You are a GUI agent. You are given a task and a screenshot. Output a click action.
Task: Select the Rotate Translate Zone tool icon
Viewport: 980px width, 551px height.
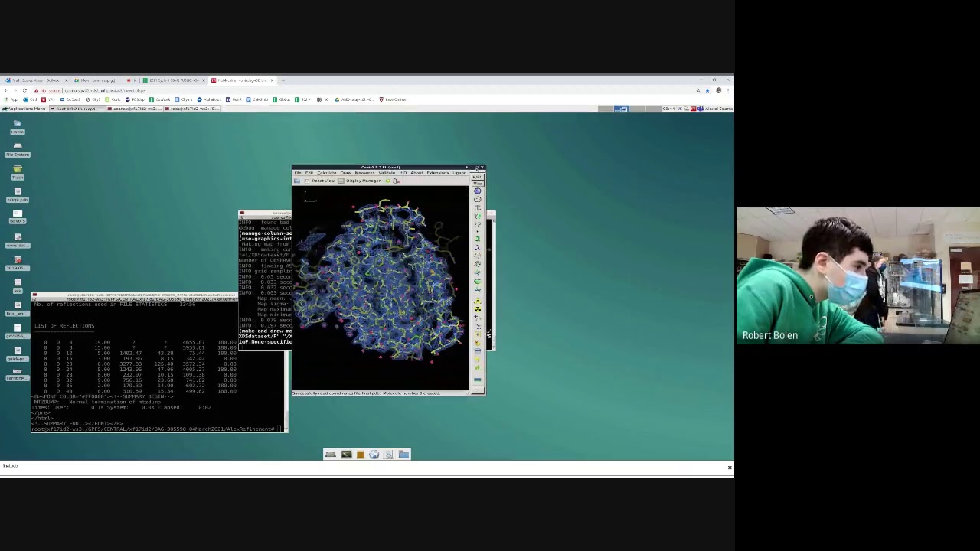(478, 223)
